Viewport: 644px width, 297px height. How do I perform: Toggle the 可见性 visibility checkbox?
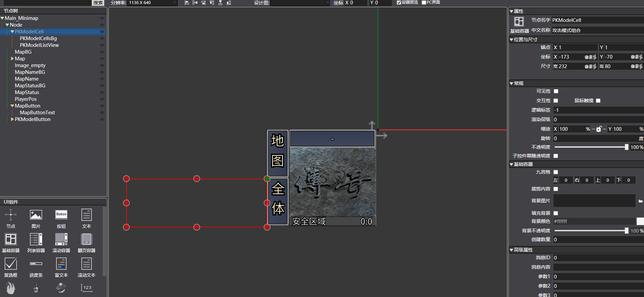coord(556,91)
